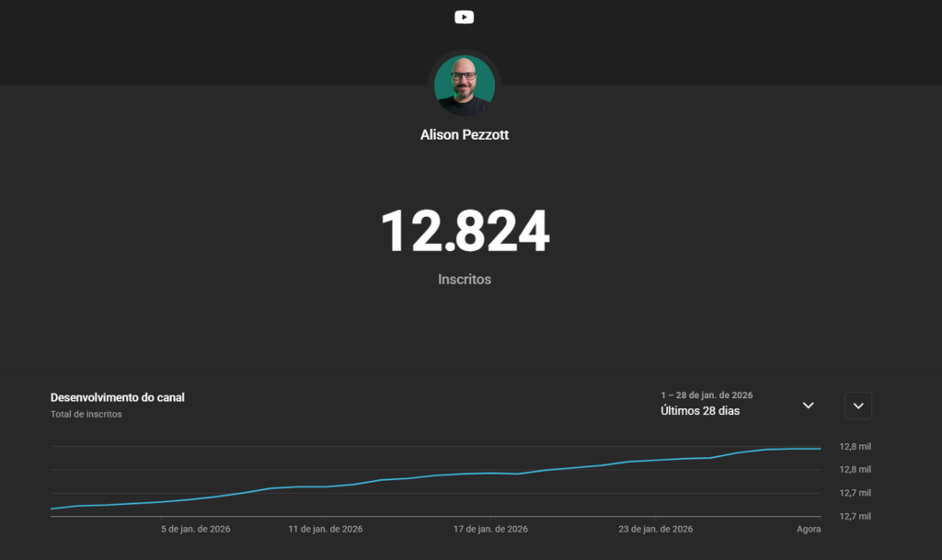Collapse the chart panel with the boxed chevron

click(x=858, y=406)
